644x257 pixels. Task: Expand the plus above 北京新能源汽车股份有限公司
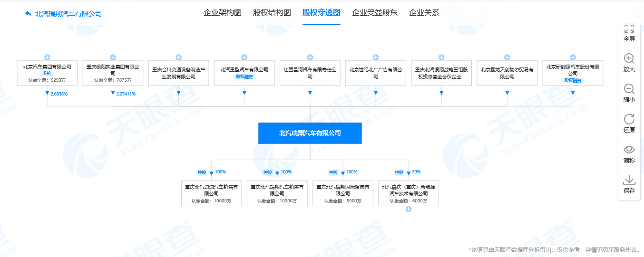tap(573, 57)
